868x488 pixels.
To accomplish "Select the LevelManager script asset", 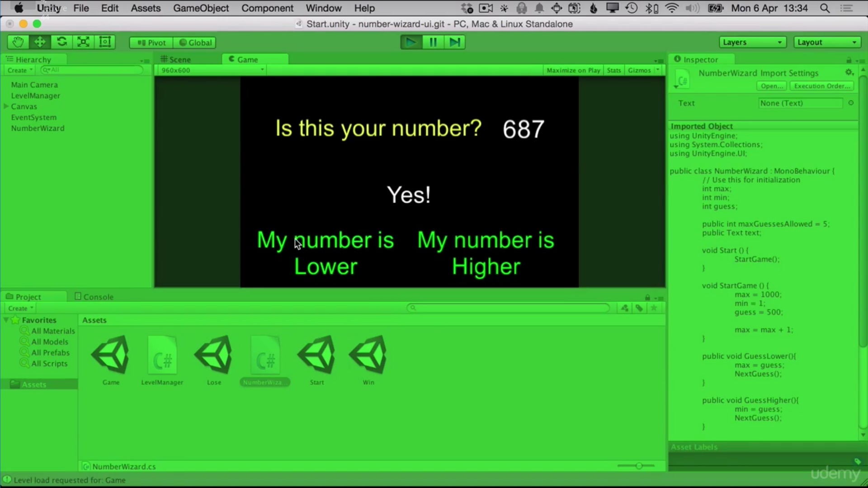I will click(x=162, y=360).
